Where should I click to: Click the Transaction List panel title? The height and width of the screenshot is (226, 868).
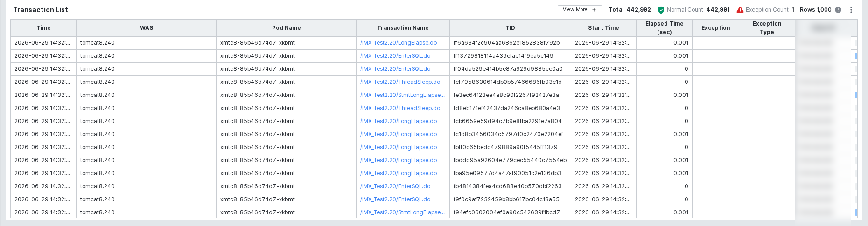coord(41,10)
